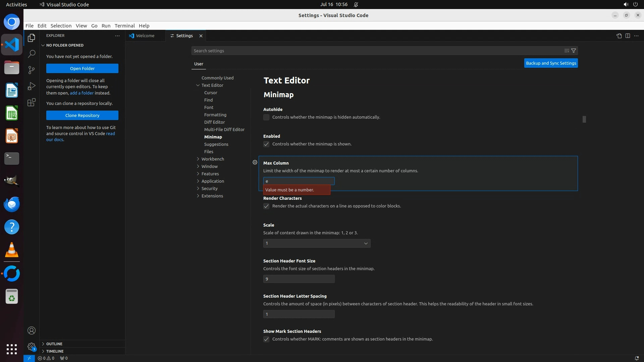Click the Clone Repository button
The image size is (644, 362).
82,115
